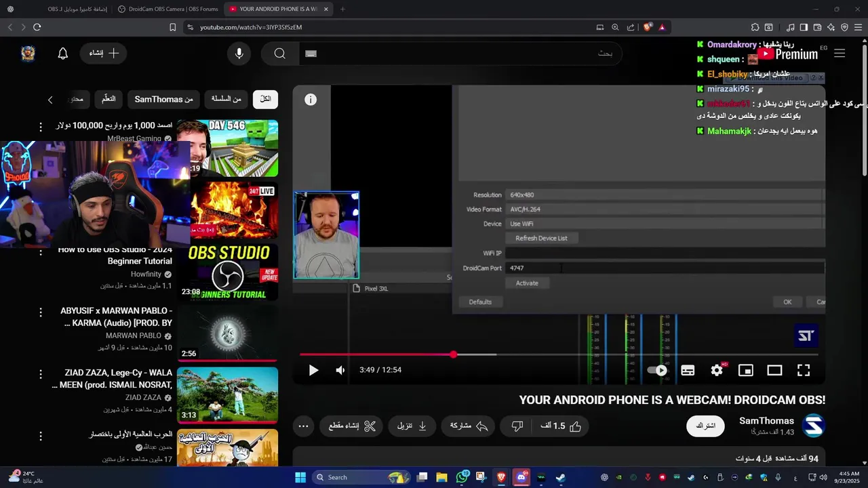Open the YouTube hamburger guide menu
Viewport: 868px width, 488px height.
click(x=840, y=54)
